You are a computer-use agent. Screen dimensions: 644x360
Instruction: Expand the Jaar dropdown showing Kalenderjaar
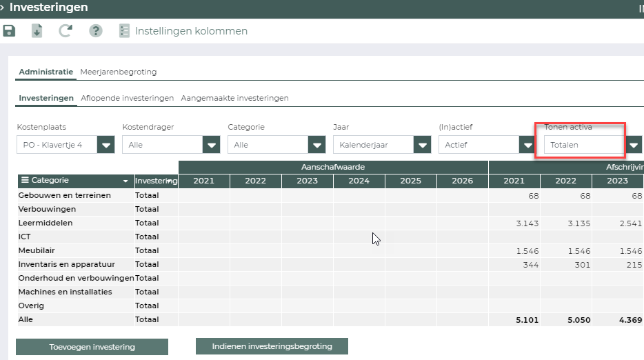422,145
